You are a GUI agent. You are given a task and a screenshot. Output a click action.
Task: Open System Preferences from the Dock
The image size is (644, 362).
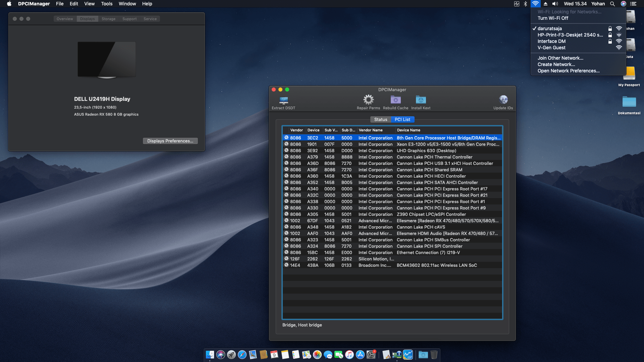click(x=371, y=355)
